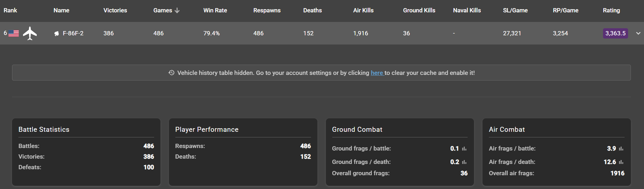Sort by the Victories column header
Screen dimensions: 644x189
[115, 11]
